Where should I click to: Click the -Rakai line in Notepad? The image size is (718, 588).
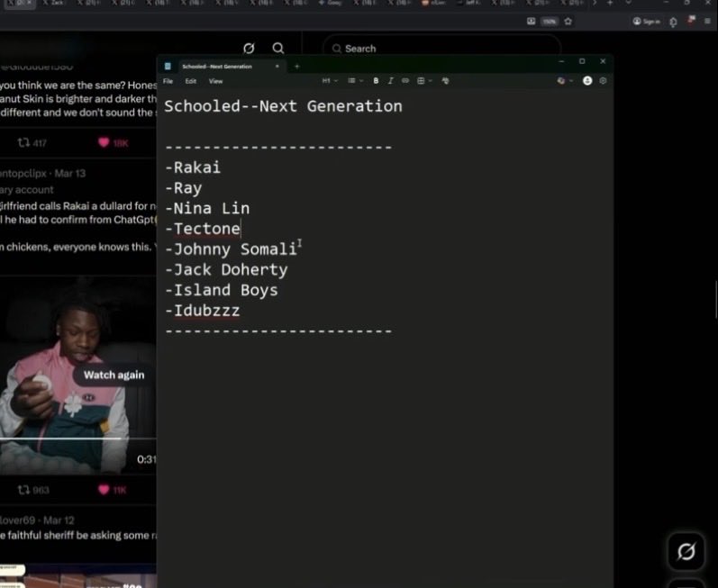(x=193, y=167)
